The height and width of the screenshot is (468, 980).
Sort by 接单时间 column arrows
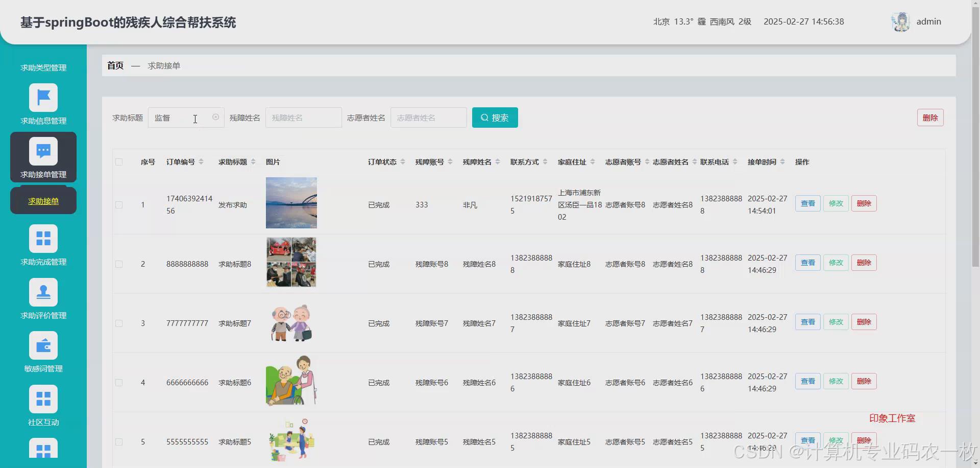(x=783, y=161)
